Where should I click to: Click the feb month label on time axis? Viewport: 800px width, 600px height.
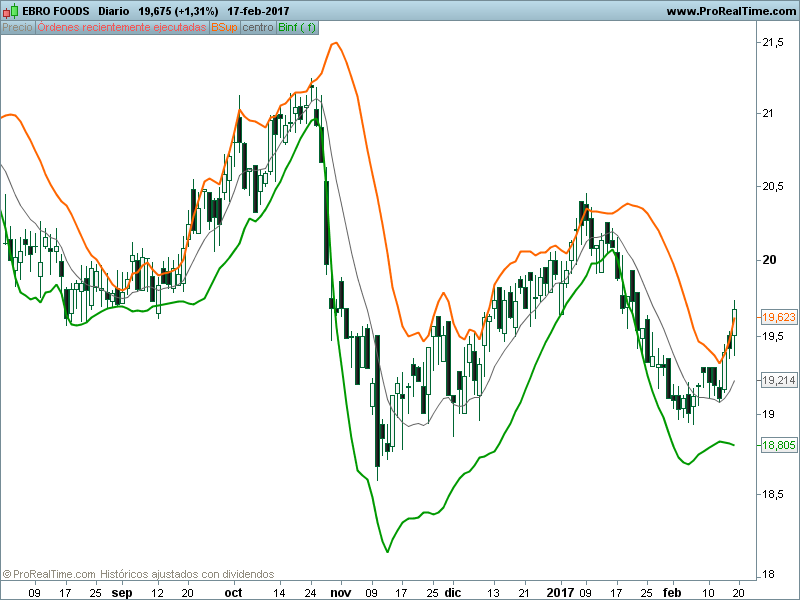[672, 593]
